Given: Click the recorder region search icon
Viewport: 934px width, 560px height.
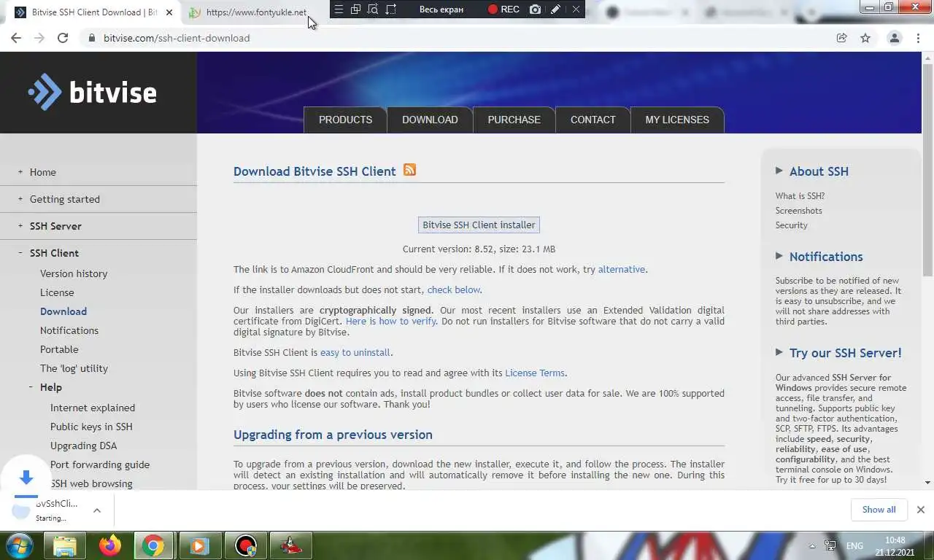Looking at the screenshot, I should pyautogui.click(x=373, y=9).
